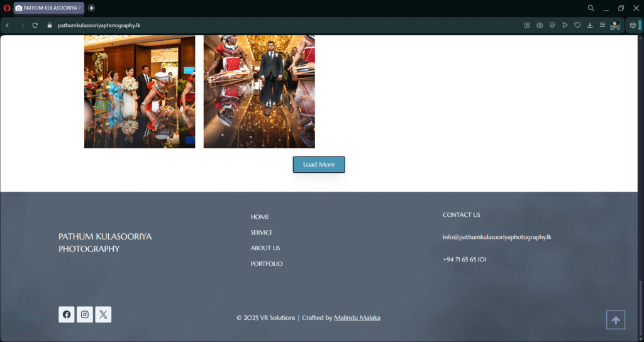Go to HOME footer link
The width and height of the screenshot is (644, 342).
tap(260, 217)
